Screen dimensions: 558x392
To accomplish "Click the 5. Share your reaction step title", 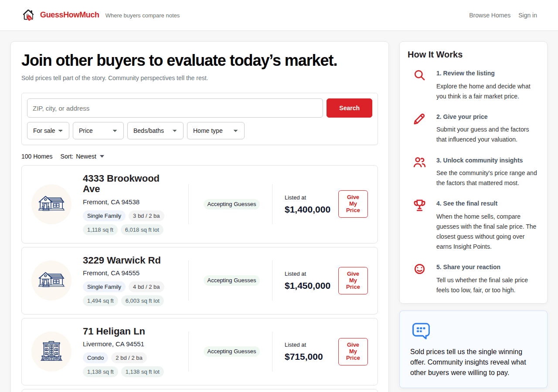I will 468,267.
